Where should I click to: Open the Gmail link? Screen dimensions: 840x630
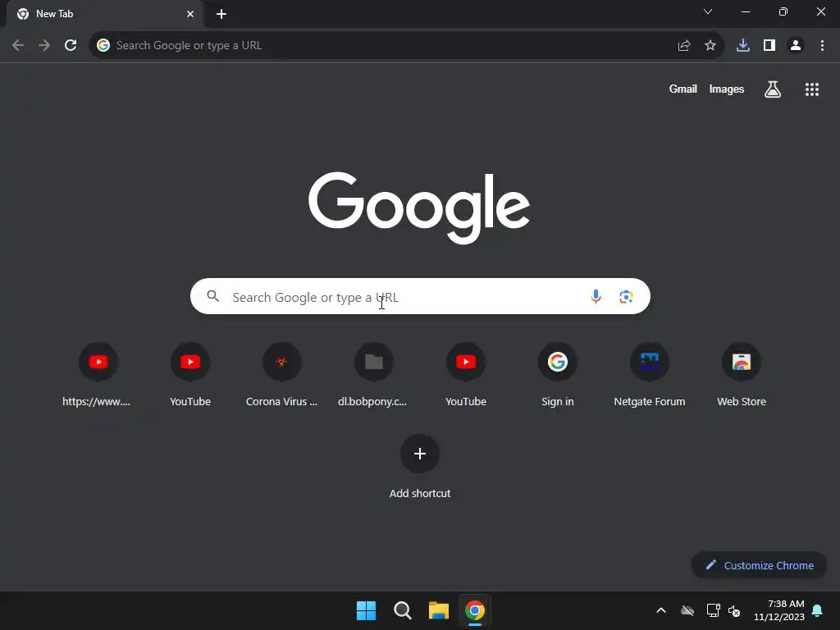[x=683, y=89]
